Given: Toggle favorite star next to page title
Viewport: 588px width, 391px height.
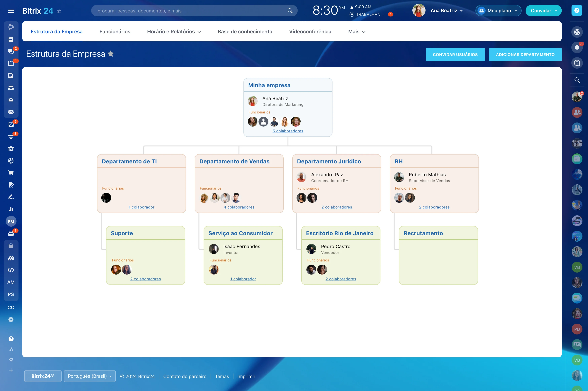Looking at the screenshot, I should click(111, 54).
